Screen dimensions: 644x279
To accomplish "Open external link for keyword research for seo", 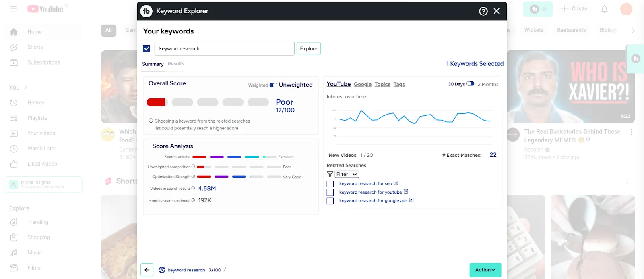I will [396, 183].
